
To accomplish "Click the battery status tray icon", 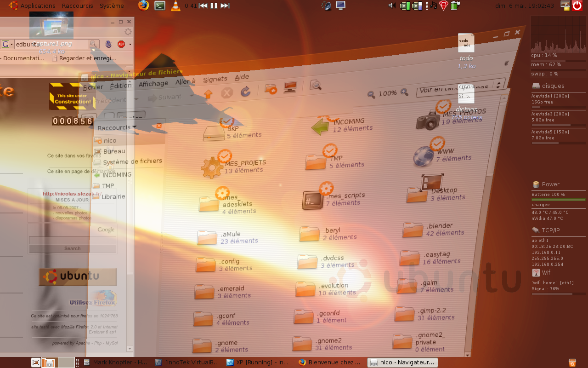I will click(x=455, y=6).
